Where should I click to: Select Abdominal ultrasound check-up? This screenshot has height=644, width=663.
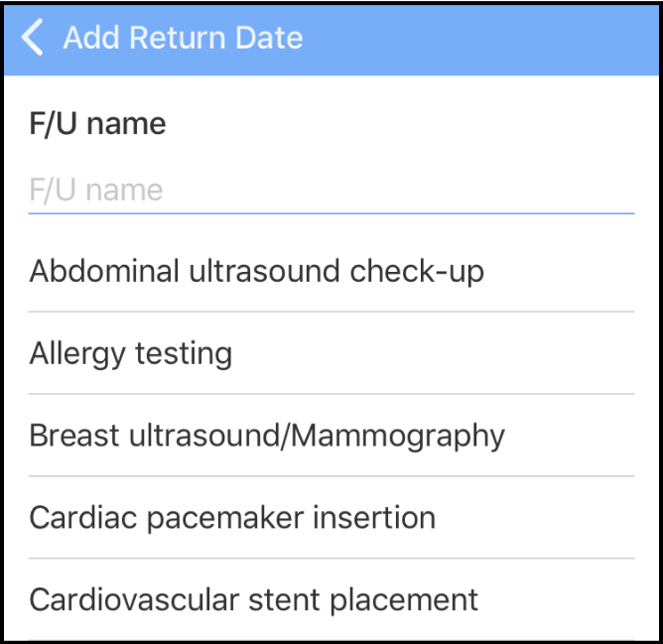coord(257,271)
